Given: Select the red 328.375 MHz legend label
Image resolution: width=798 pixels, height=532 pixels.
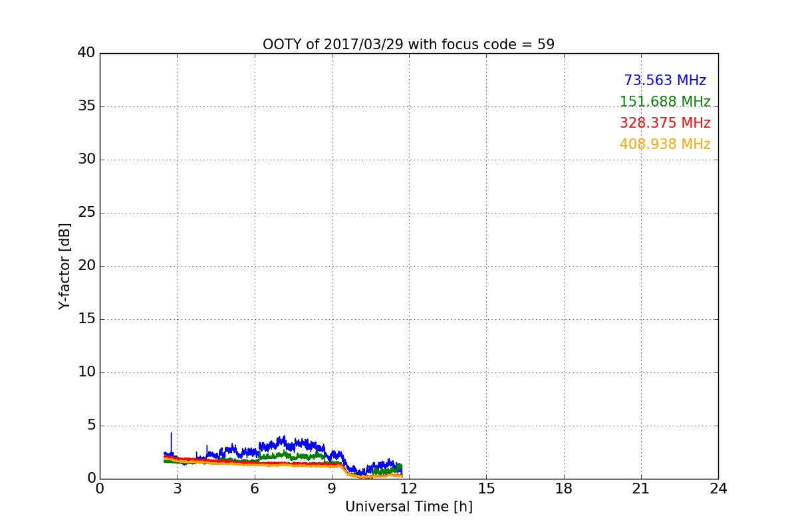Looking at the screenshot, I should point(665,123).
